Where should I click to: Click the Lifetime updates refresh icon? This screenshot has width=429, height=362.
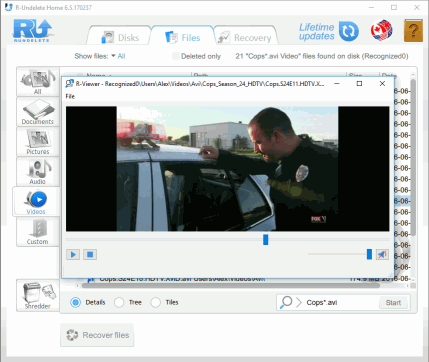[349, 31]
